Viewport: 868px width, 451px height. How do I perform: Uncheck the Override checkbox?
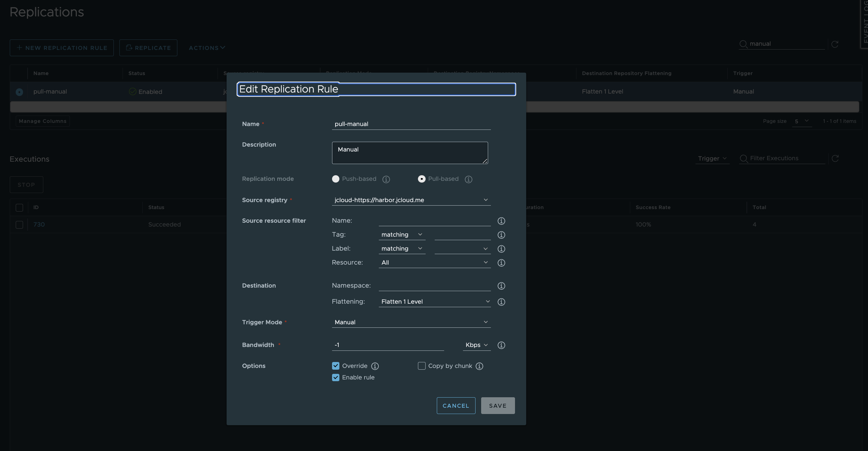[x=336, y=366]
